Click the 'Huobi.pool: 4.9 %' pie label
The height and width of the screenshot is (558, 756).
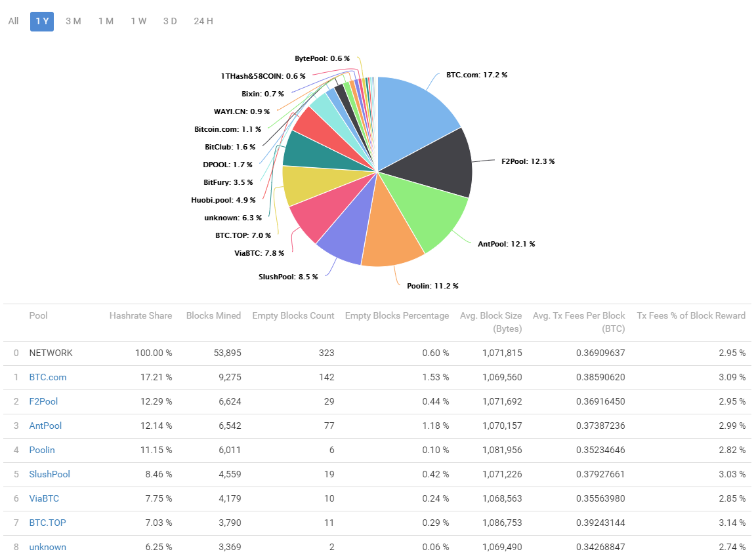pyautogui.click(x=223, y=200)
